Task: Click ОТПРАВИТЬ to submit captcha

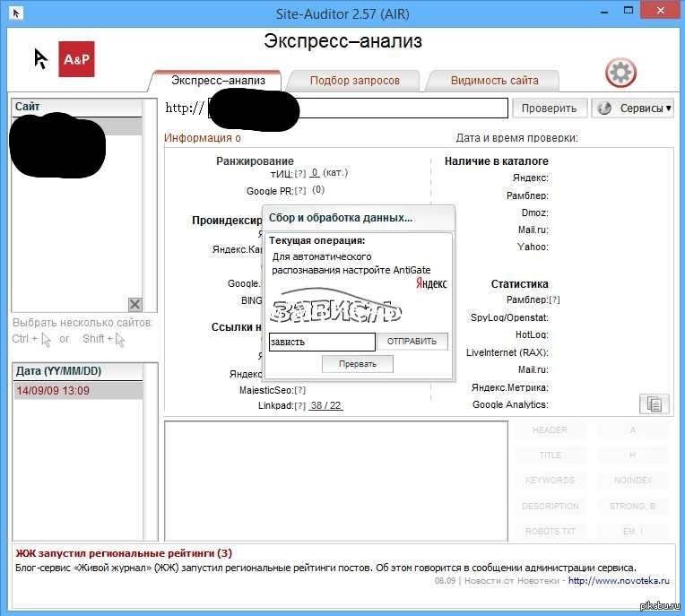Action: pos(412,342)
